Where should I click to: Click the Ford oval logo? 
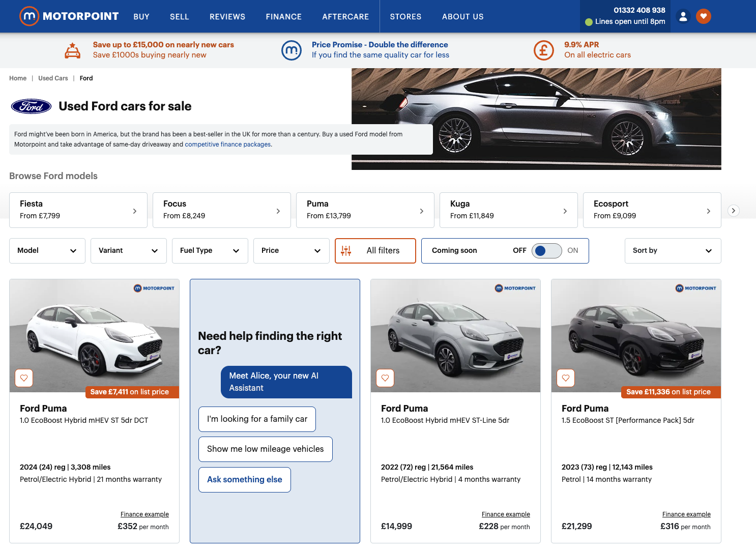tap(31, 106)
